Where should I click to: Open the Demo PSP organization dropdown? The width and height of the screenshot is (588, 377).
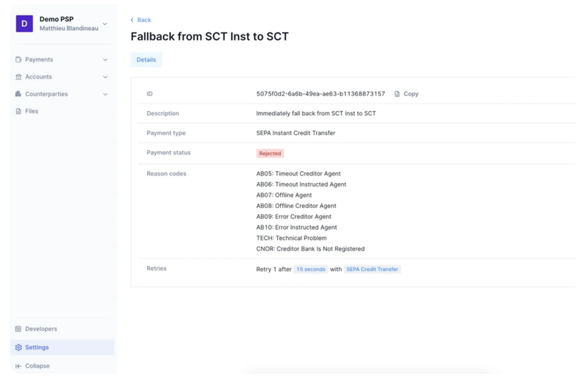[x=105, y=24]
